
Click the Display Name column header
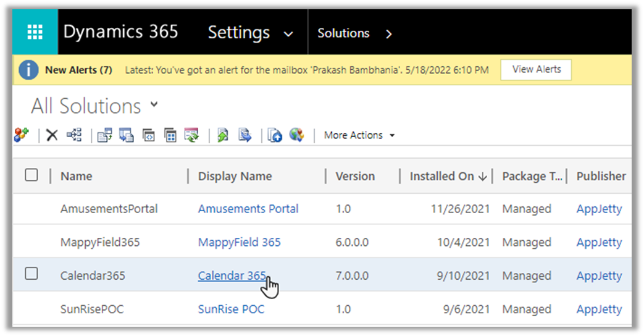click(235, 176)
